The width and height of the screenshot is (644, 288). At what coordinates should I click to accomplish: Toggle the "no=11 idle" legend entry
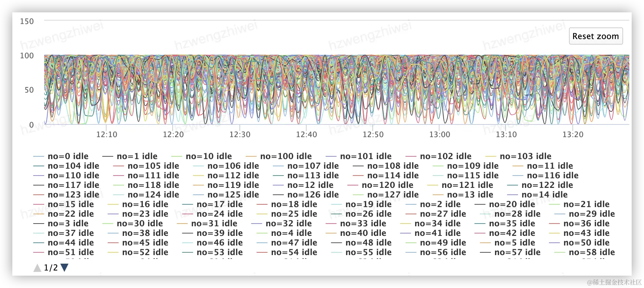[x=543, y=166]
